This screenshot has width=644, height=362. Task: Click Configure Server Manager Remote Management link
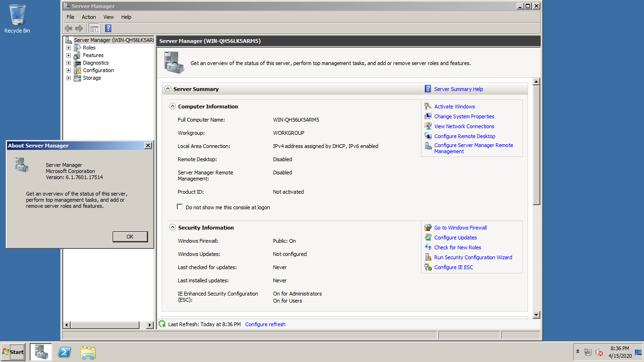(x=473, y=148)
